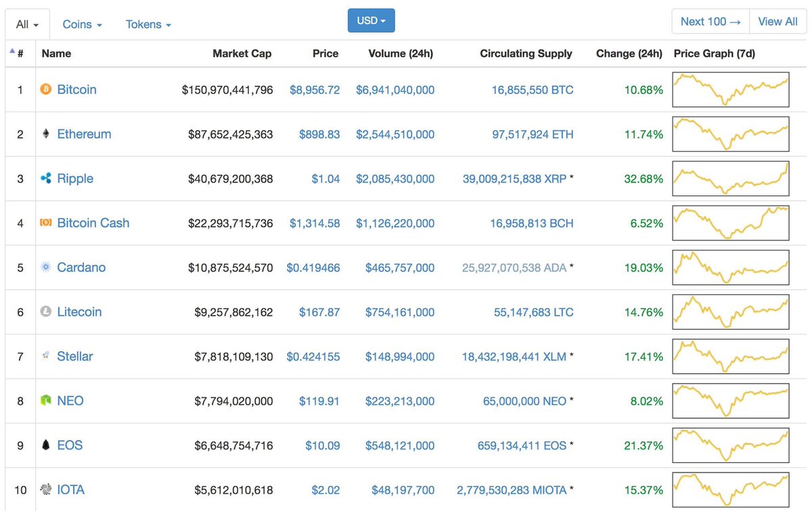812x511 pixels.
Task: Open the Bitcoin name link
Action: point(76,89)
